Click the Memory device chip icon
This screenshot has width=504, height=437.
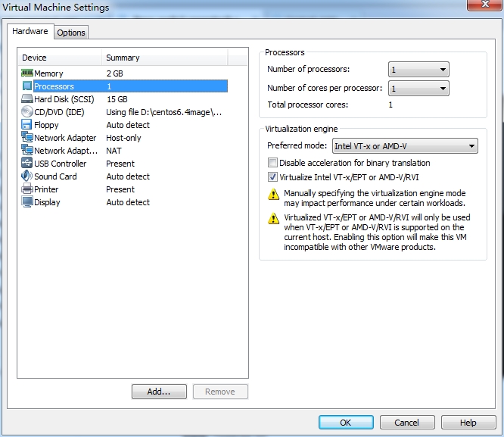click(x=27, y=73)
